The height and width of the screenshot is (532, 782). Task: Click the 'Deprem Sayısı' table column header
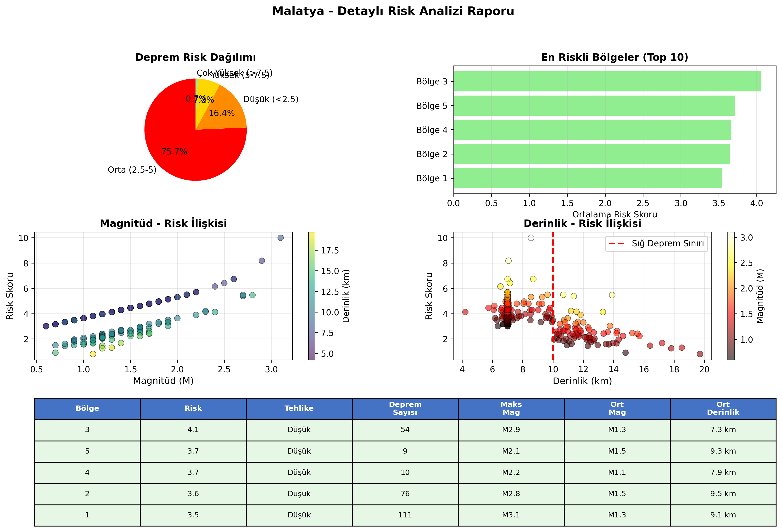405,409
